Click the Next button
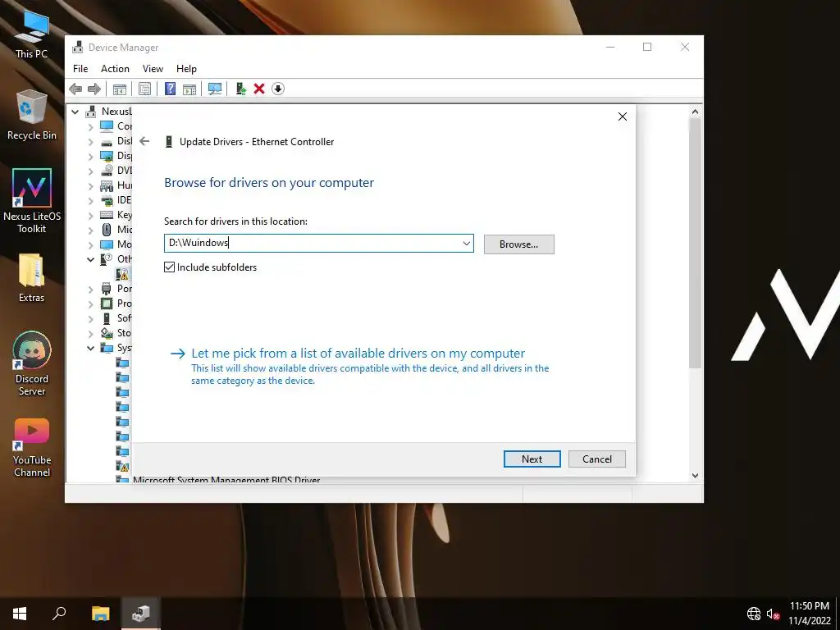The width and height of the screenshot is (840, 630). (x=532, y=459)
